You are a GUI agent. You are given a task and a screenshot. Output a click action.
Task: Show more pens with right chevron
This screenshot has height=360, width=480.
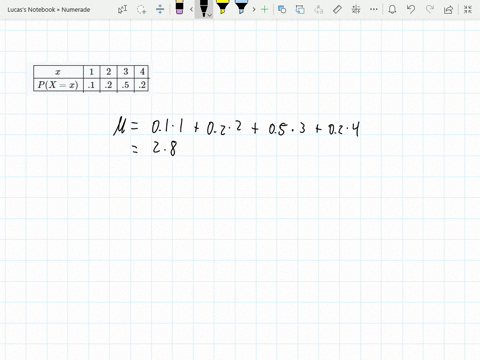[254, 9]
